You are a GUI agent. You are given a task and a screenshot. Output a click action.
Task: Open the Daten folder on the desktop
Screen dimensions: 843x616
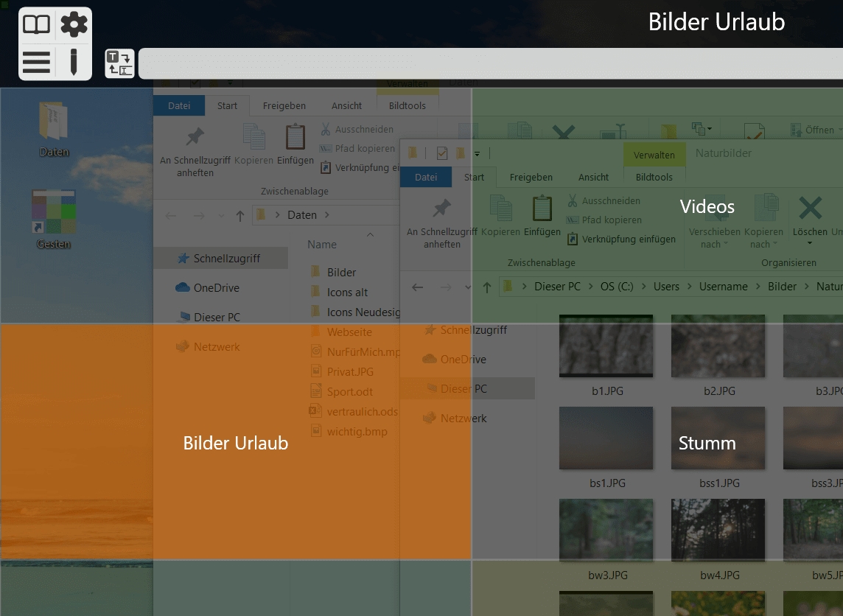click(x=54, y=129)
